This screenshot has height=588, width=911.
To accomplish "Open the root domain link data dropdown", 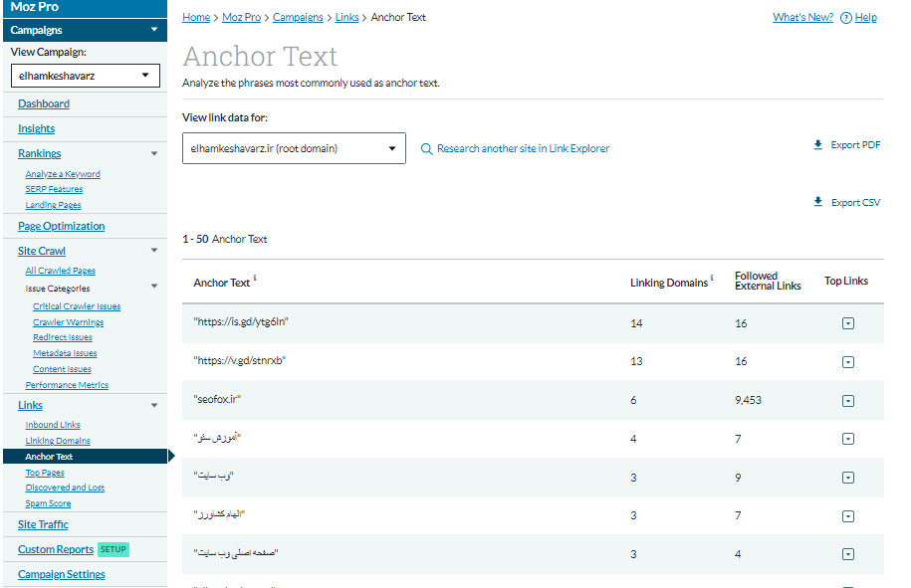I will pos(294,149).
